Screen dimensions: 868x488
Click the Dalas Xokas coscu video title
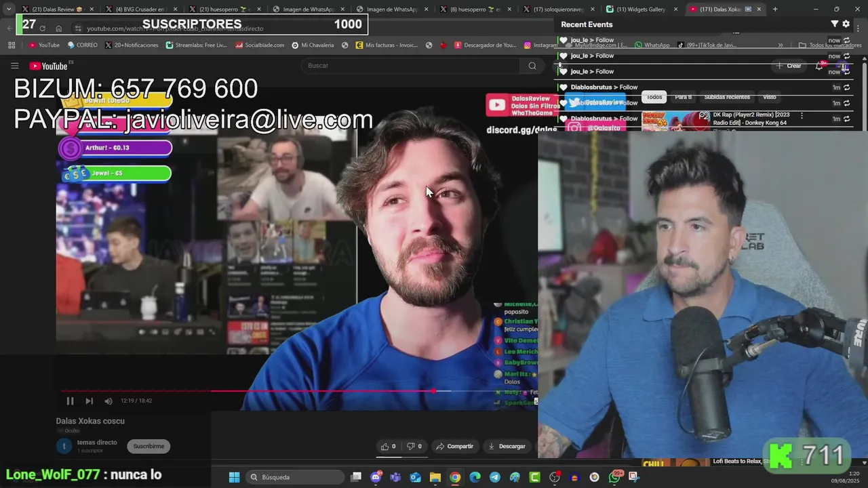[x=90, y=421]
